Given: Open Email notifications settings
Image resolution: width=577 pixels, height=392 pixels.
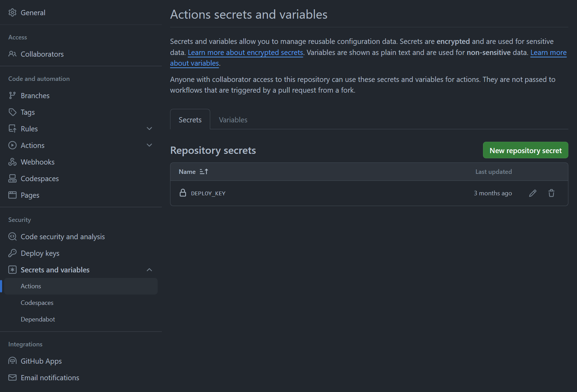Looking at the screenshot, I should click(50, 378).
